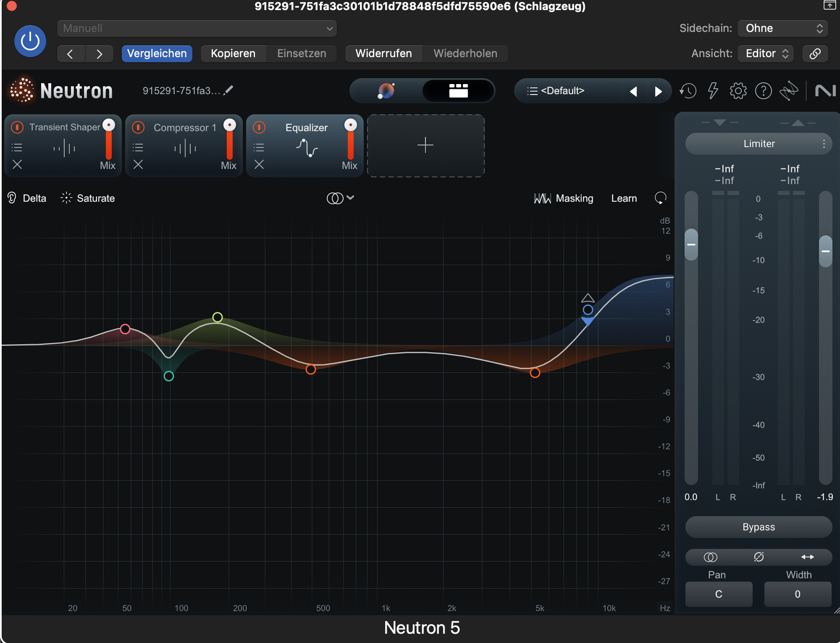
Task: Open the help question mark icon
Action: (x=763, y=91)
